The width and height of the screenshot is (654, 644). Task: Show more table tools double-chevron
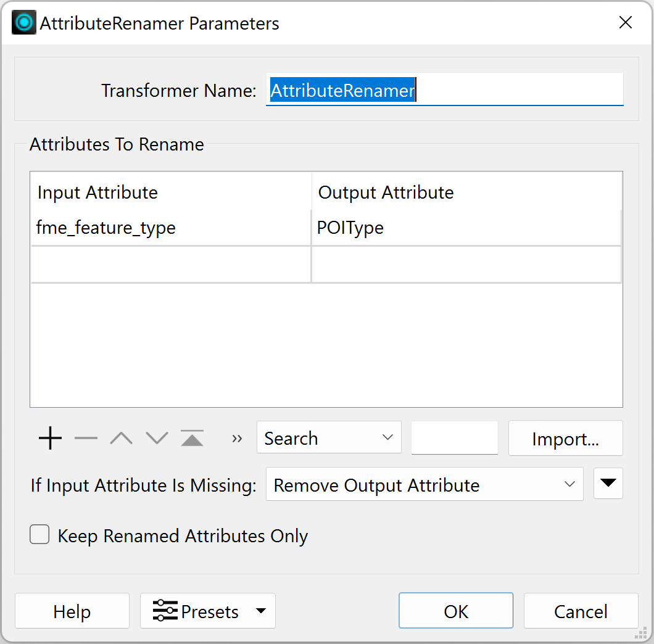point(237,439)
